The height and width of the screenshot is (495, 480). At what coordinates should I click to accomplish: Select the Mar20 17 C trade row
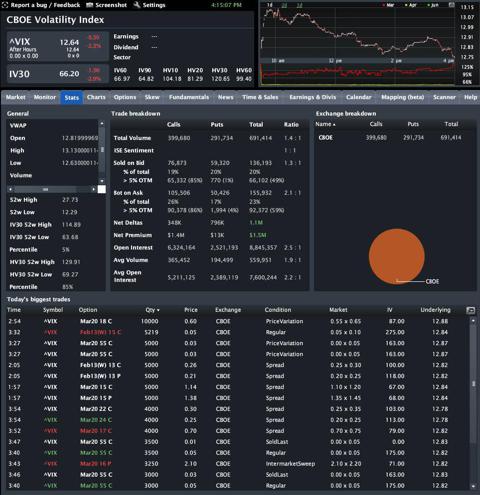[x=238, y=431]
